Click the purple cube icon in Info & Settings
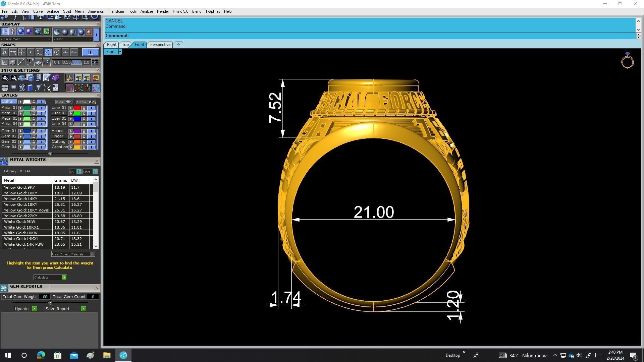The image size is (644, 362). 55,78
